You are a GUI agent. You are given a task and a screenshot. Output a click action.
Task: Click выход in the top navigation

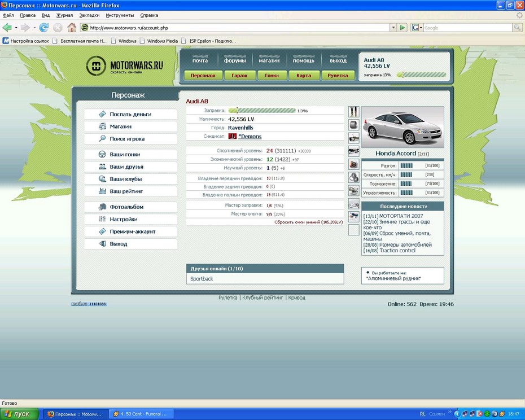pyautogui.click(x=338, y=60)
